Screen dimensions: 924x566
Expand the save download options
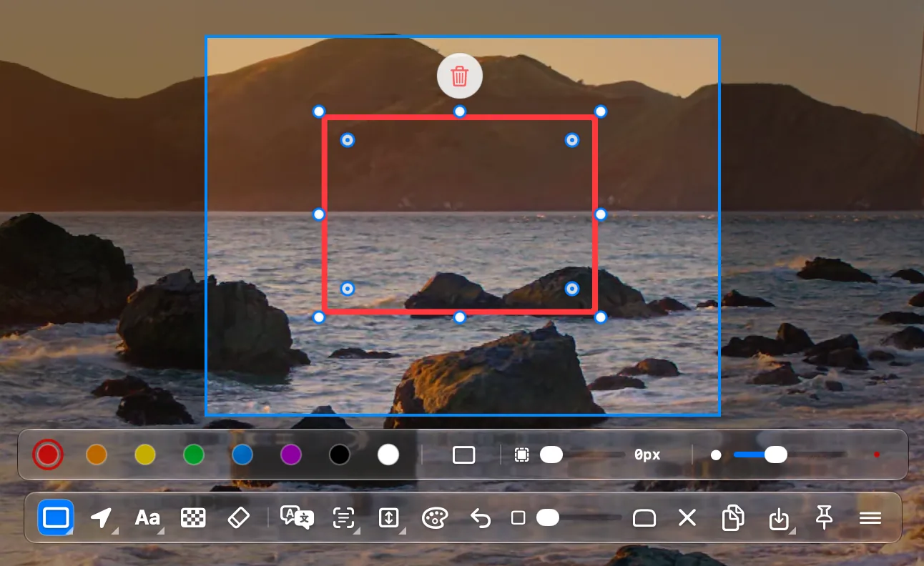[780, 518]
